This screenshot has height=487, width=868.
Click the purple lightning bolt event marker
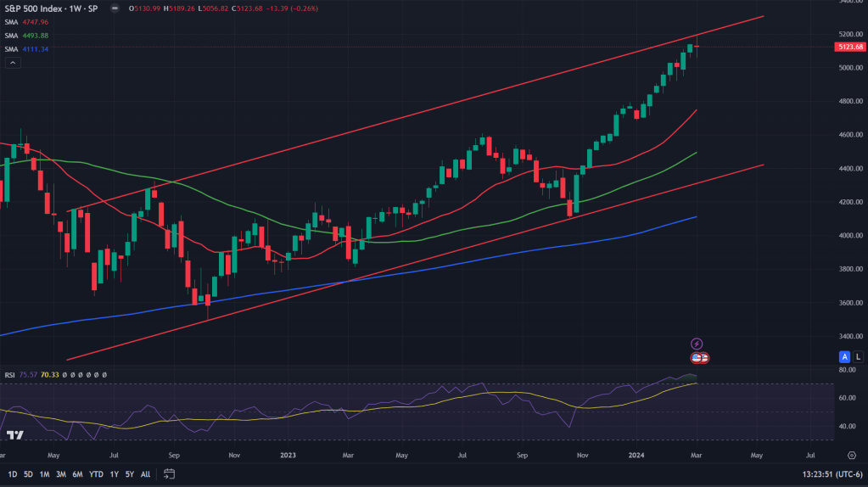[697, 344]
